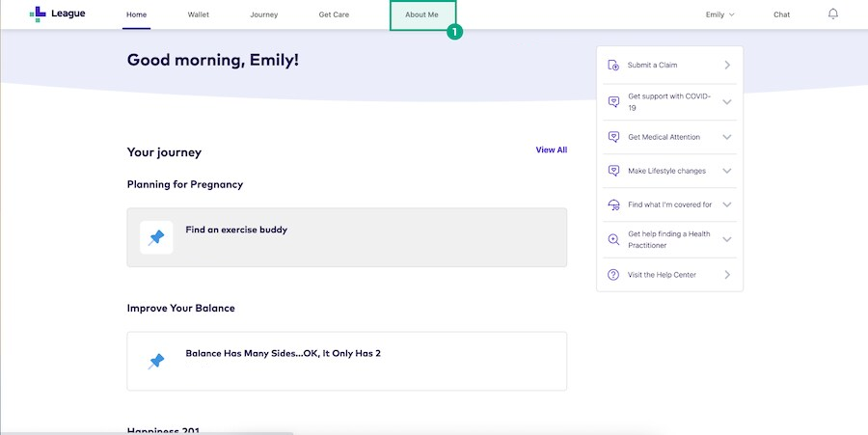Expand the Find what I'm covered for chevron

[727, 204]
